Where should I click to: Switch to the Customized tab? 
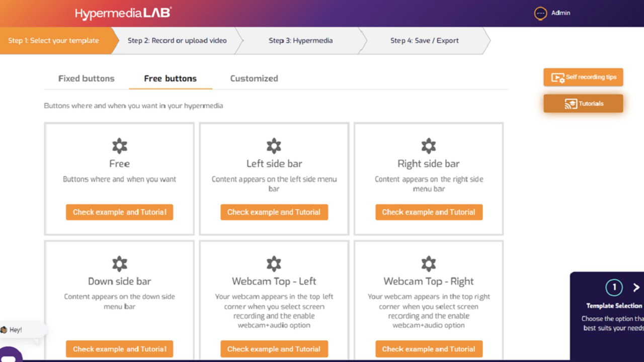coord(254,78)
